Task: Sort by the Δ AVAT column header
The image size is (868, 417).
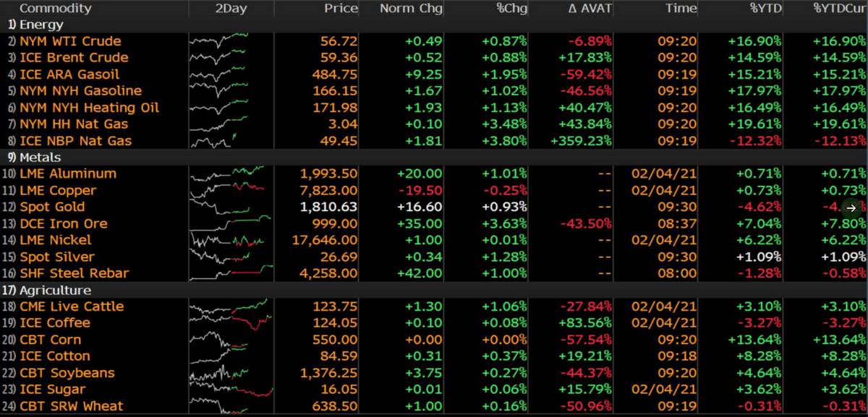Action: coord(591,8)
